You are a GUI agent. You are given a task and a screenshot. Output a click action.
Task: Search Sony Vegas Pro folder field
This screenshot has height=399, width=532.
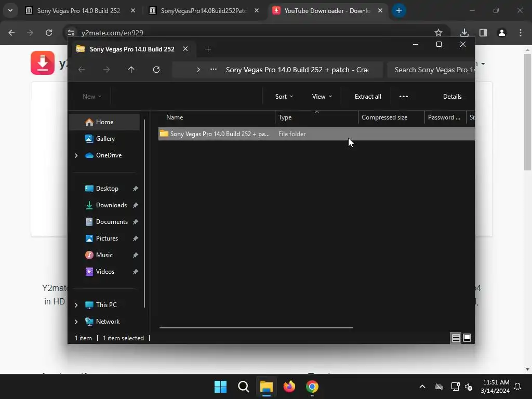(431, 70)
